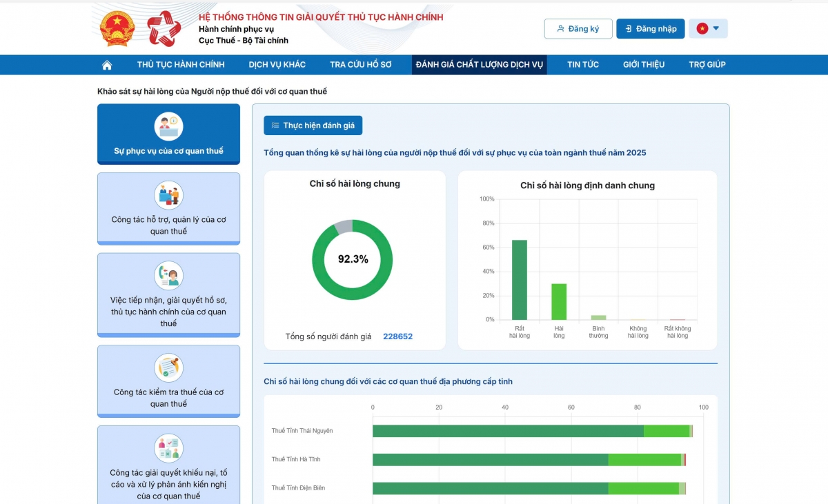828x504 pixels.
Task: Click the Chỉ số hài lòng chung heading
Action: [x=355, y=183]
